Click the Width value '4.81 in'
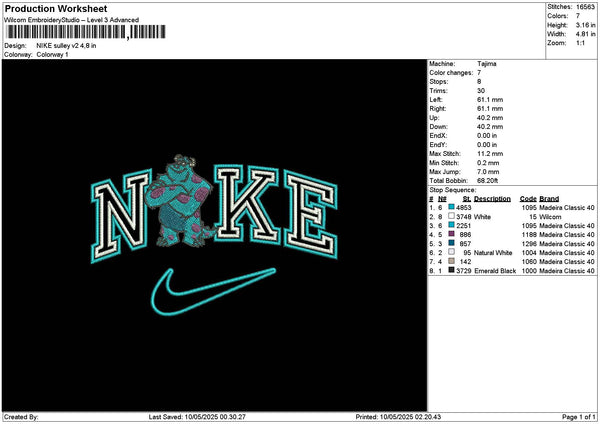Image resolution: width=600 pixels, height=424 pixels. [585, 34]
